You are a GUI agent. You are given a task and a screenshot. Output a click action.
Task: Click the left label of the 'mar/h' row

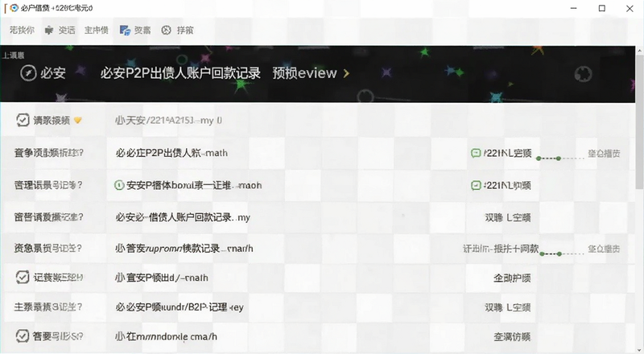coord(48,248)
